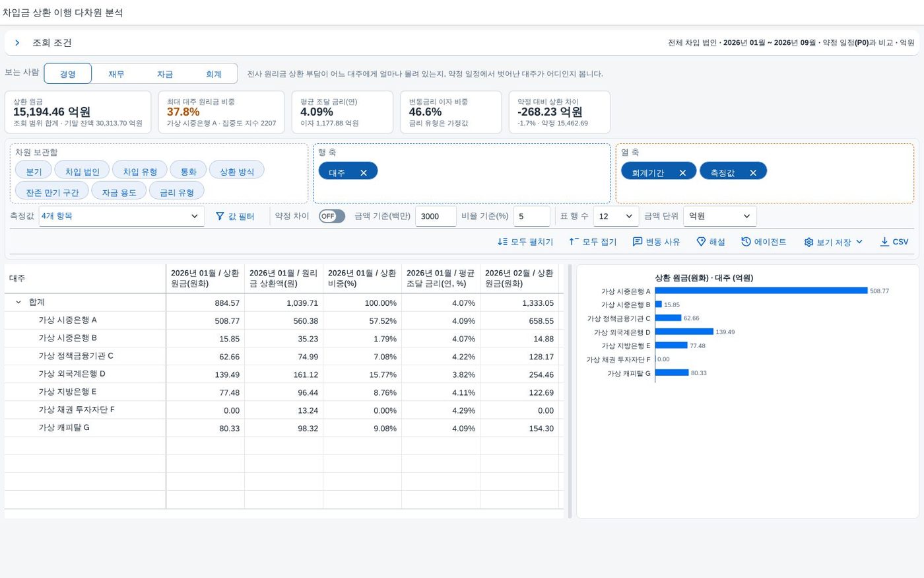Pick the 금리 유형 dimension chip

[177, 192]
